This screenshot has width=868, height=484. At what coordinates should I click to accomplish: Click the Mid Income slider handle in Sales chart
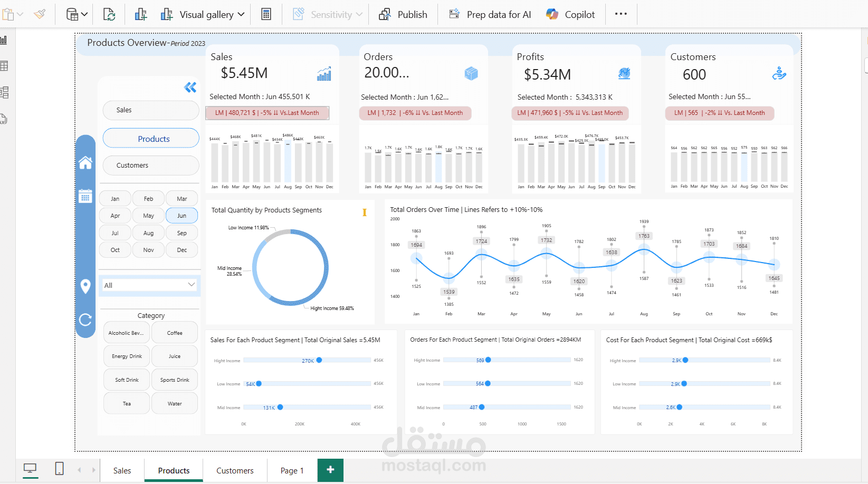click(x=280, y=407)
